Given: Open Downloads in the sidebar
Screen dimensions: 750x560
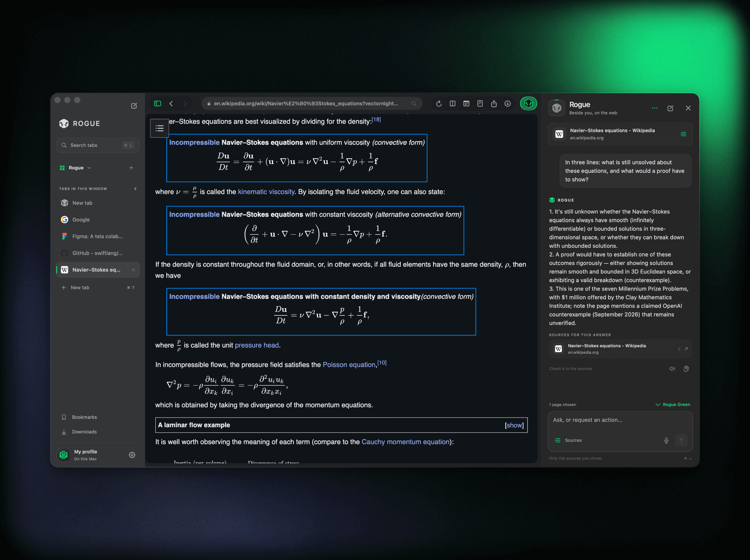Looking at the screenshot, I should [x=79, y=432].
